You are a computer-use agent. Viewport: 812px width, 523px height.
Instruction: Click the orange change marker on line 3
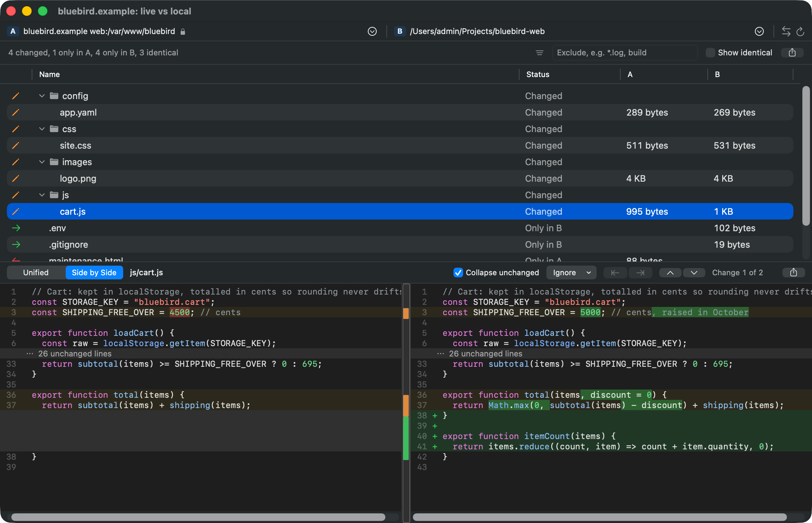point(406,313)
